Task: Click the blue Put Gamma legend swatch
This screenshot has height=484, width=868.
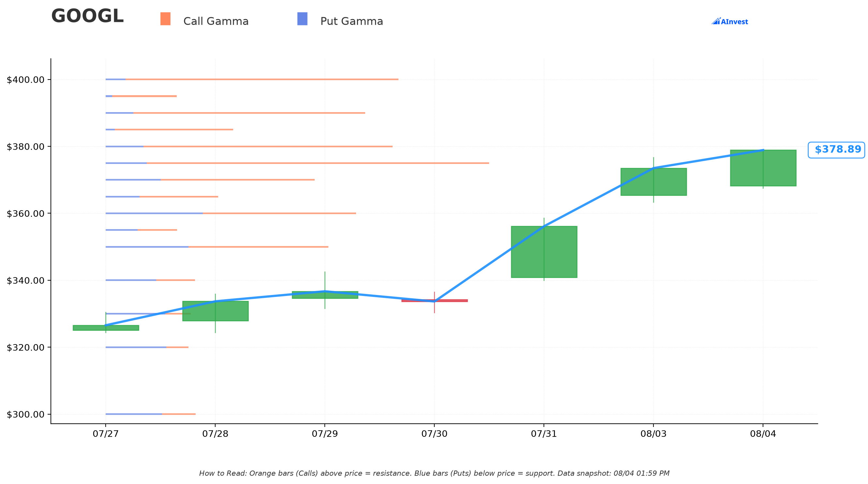Action: pos(302,19)
